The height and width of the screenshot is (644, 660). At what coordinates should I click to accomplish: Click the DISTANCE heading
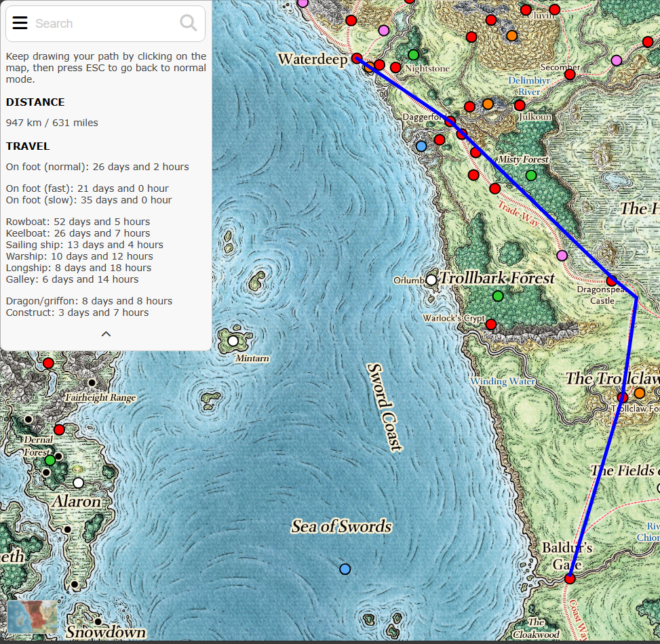click(x=35, y=102)
